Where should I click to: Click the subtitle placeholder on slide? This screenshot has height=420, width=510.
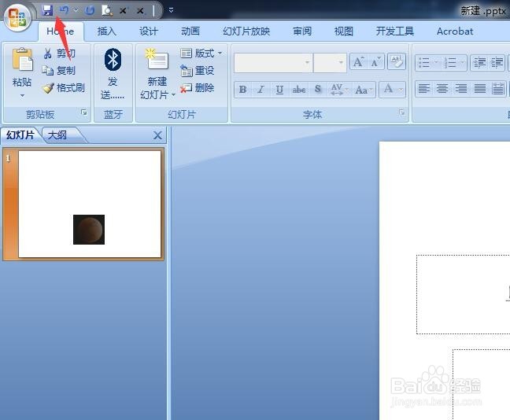pos(482,385)
